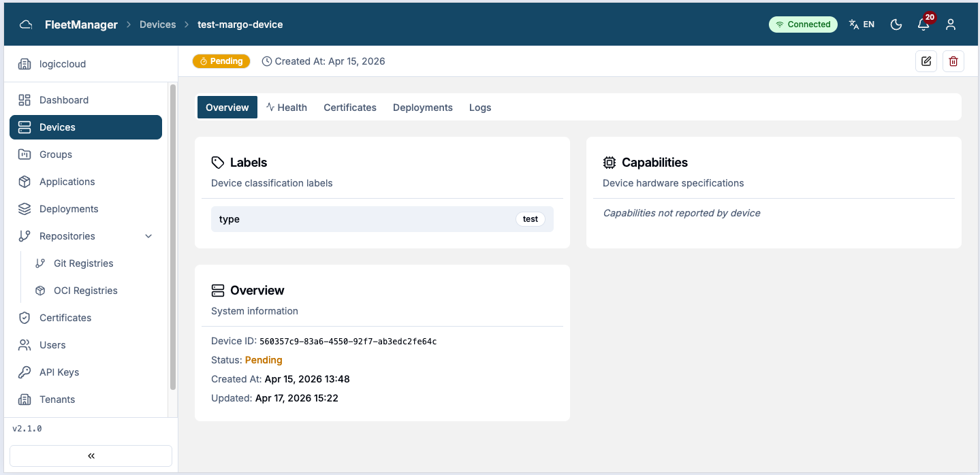The height and width of the screenshot is (475, 980).
Task: Click the Repositories branch icon in sidebar
Action: coord(25,236)
